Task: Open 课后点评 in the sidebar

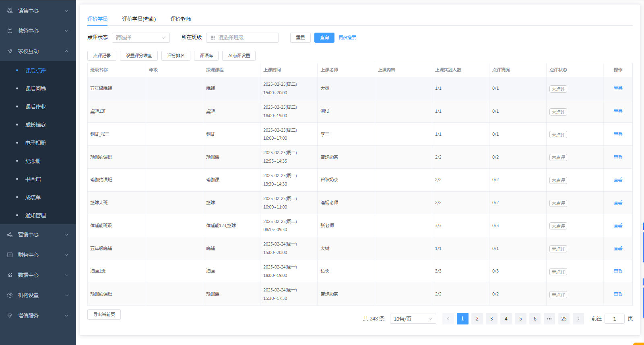Action: pyautogui.click(x=35, y=70)
